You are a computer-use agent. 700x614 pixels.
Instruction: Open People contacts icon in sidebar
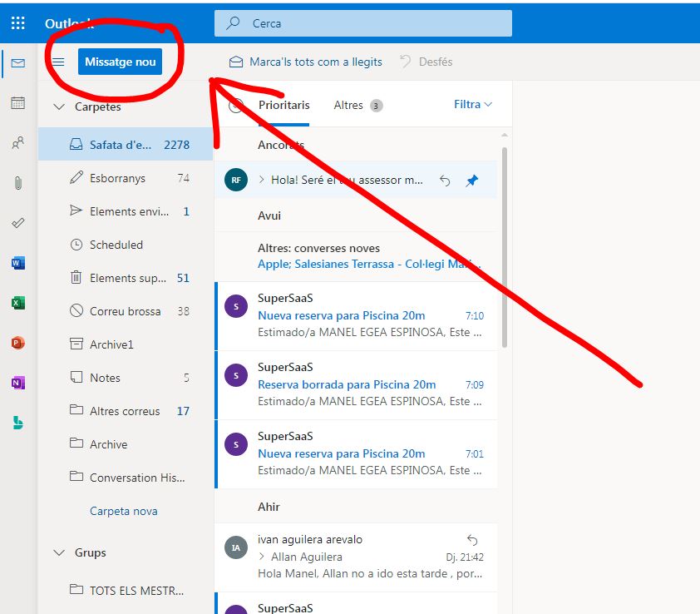17,143
